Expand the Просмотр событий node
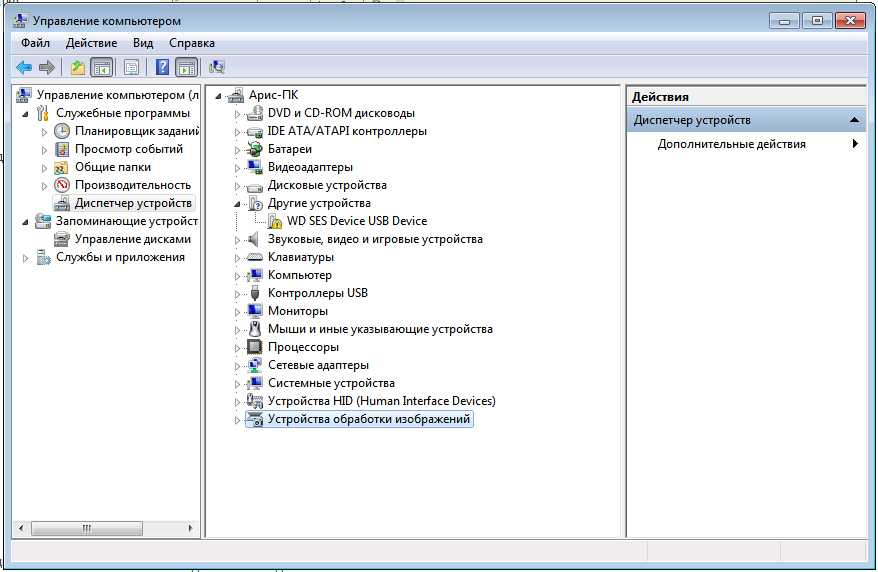 [44, 150]
